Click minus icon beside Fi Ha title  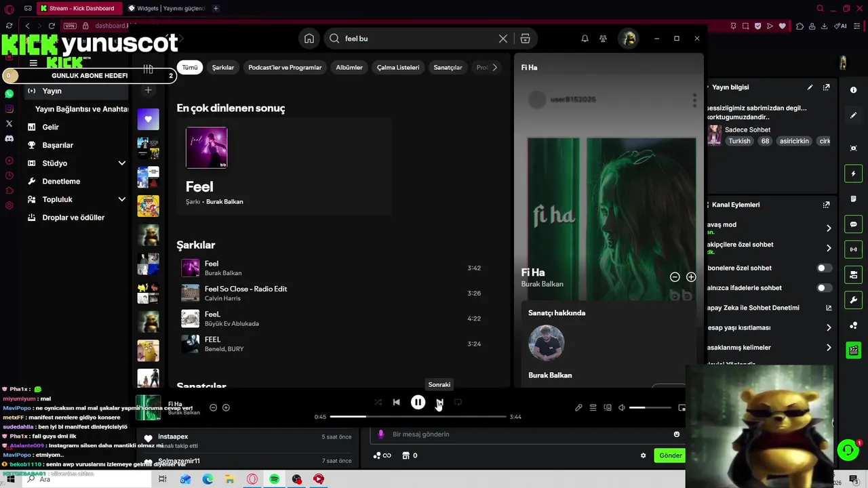[x=675, y=277]
